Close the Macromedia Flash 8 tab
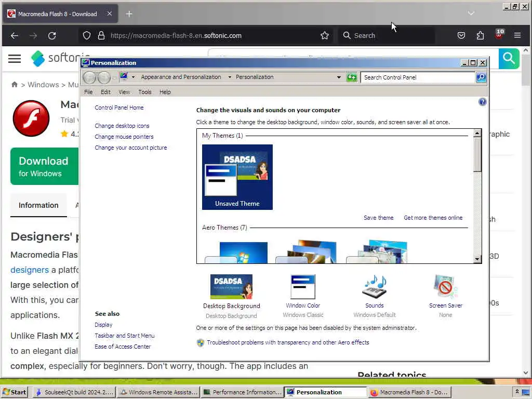 point(109,14)
